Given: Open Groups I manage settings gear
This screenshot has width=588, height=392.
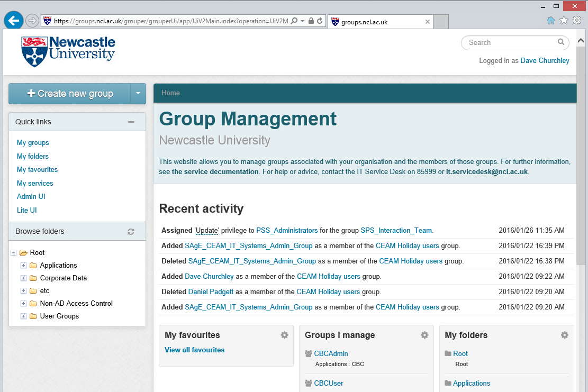Looking at the screenshot, I should click(x=424, y=335).
